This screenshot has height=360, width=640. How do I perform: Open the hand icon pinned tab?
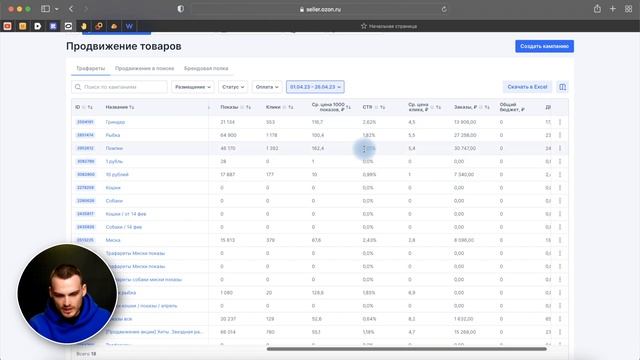click(x=84, y=26)
